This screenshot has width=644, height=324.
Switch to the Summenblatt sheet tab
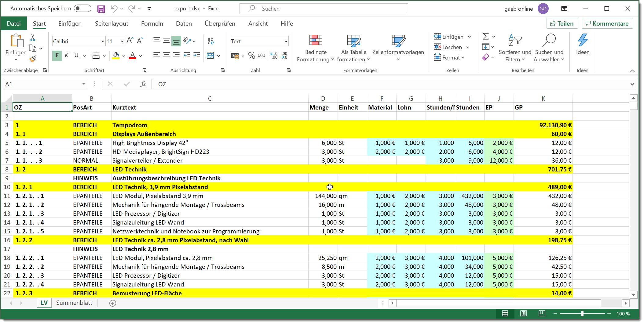click(74, 303)
